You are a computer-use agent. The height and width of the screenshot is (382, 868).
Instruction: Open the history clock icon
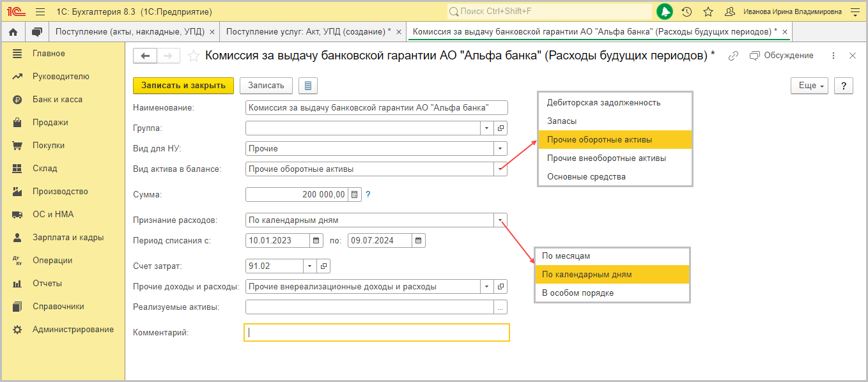point(686,11)
